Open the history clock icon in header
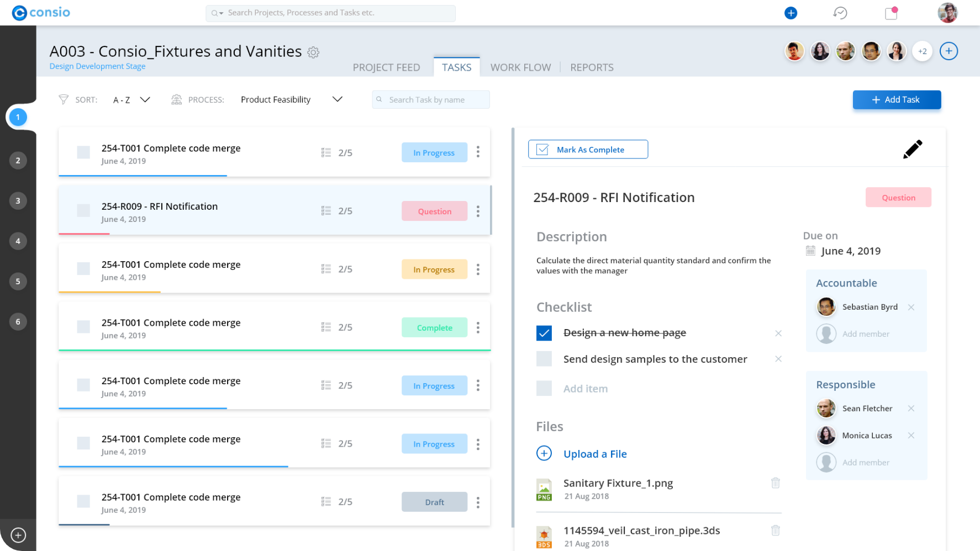This screenshot has height=551, width=980. coord(840,13)
